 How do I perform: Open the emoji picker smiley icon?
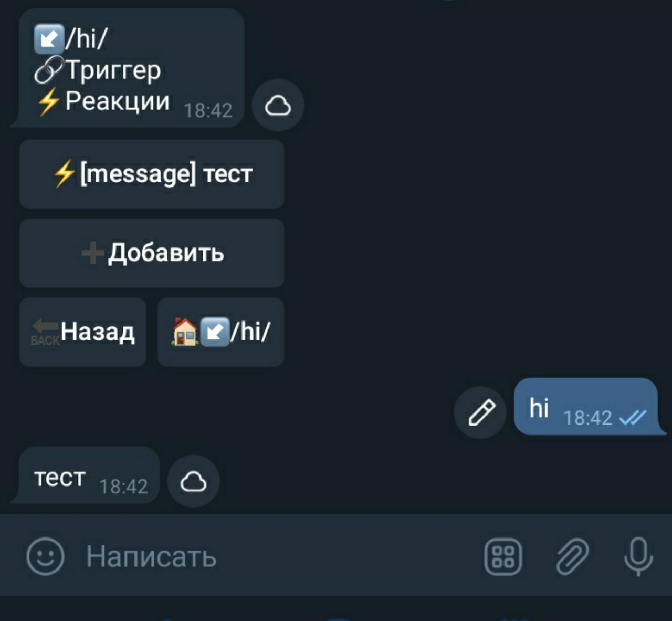coord(46,556)
